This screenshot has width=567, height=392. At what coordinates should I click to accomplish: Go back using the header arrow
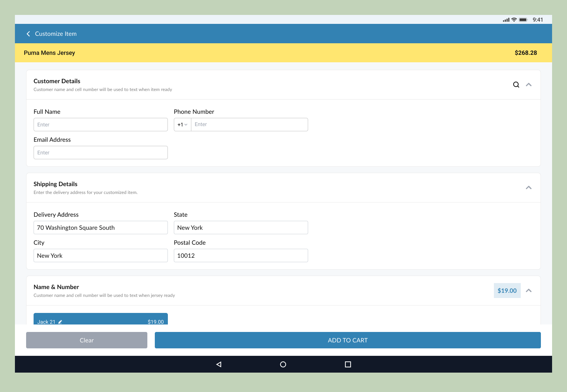28,34
